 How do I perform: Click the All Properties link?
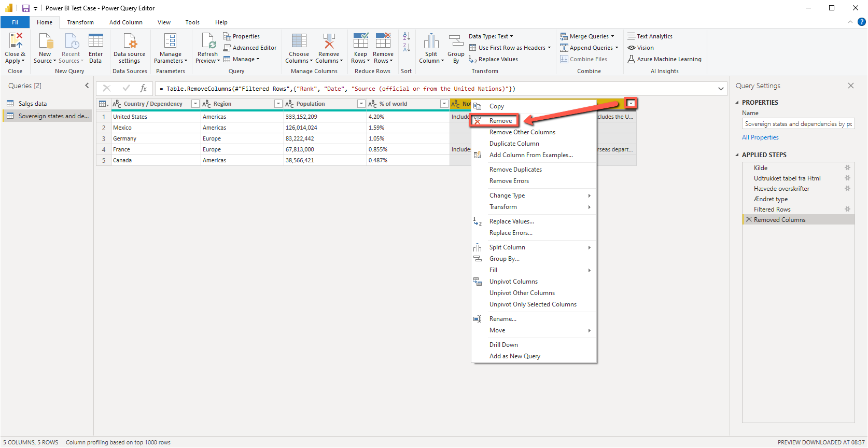[760, 137]
